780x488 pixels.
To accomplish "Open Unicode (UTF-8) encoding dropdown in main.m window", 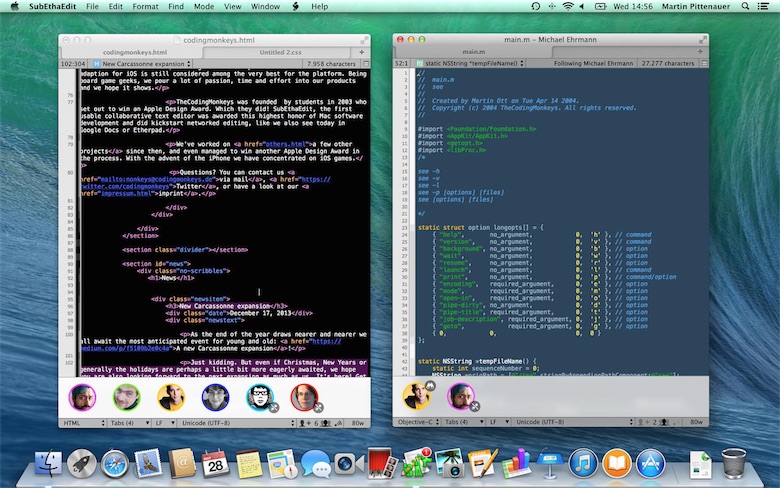I will [573, 422].
